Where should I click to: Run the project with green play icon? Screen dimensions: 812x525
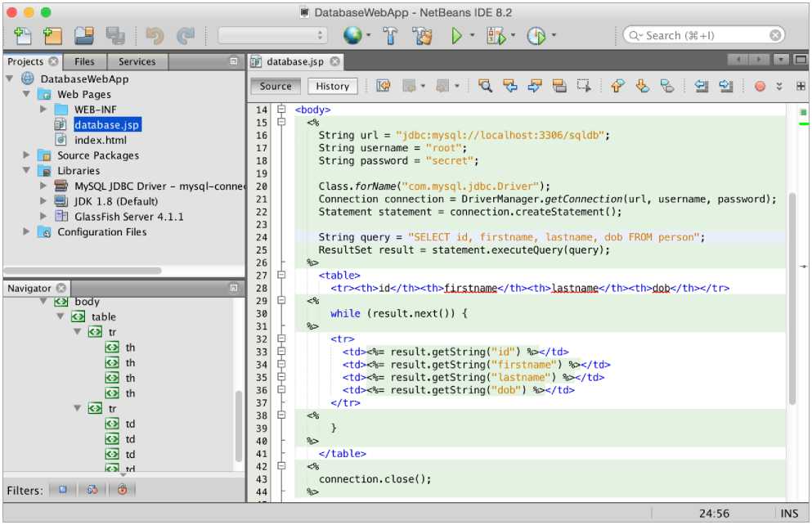[x=457, y=36]
